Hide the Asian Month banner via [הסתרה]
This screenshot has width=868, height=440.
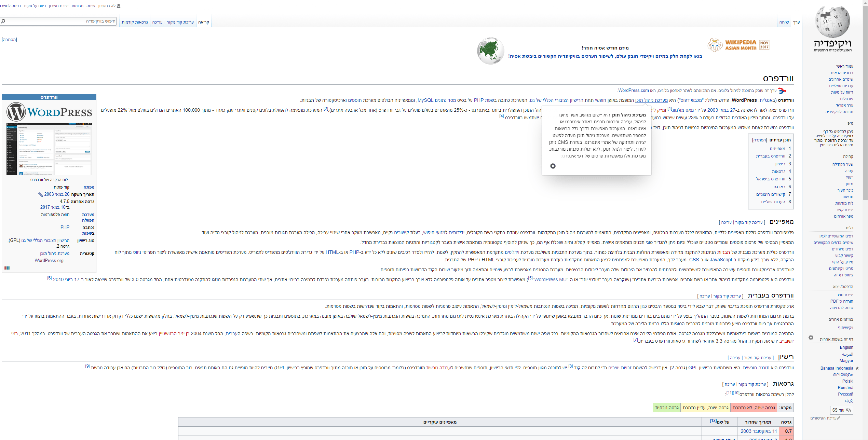pos(9,40)
